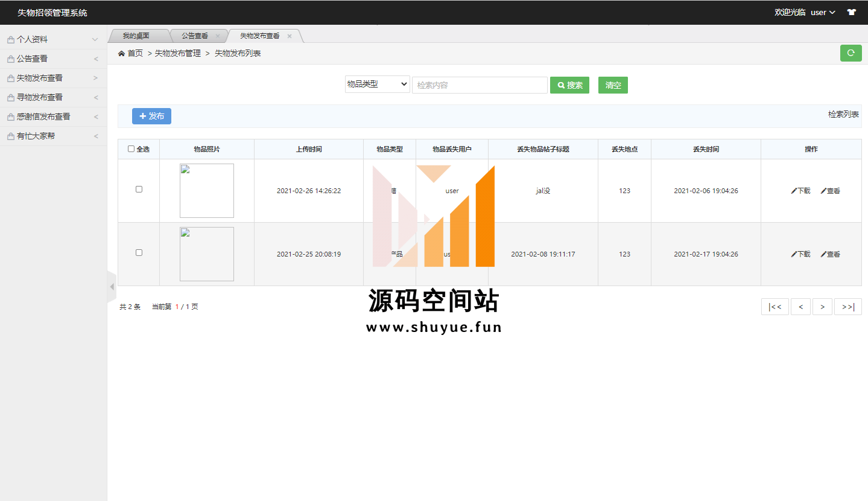Collapse sidebar using the left arrow handle
The width and height of the screenshot is (868, 501).
(112, 287)
